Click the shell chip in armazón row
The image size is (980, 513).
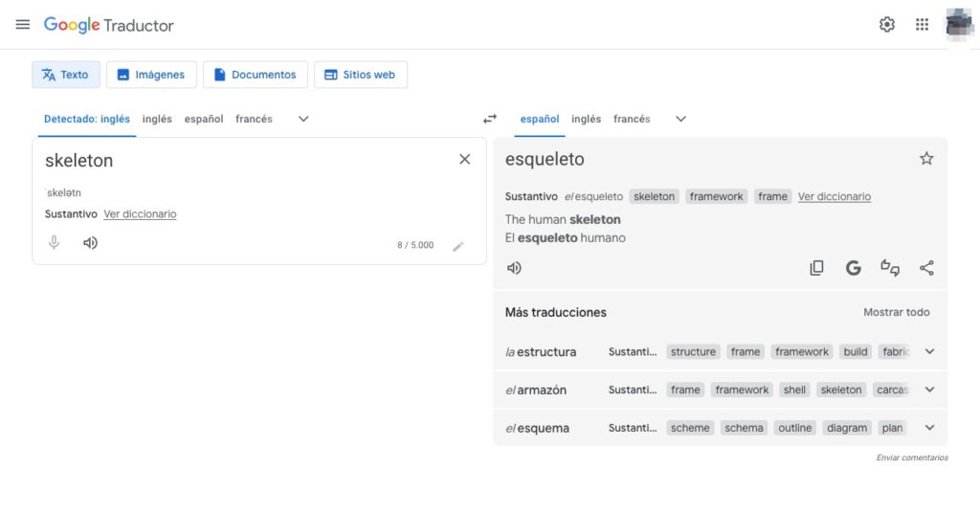coord(794,390)
